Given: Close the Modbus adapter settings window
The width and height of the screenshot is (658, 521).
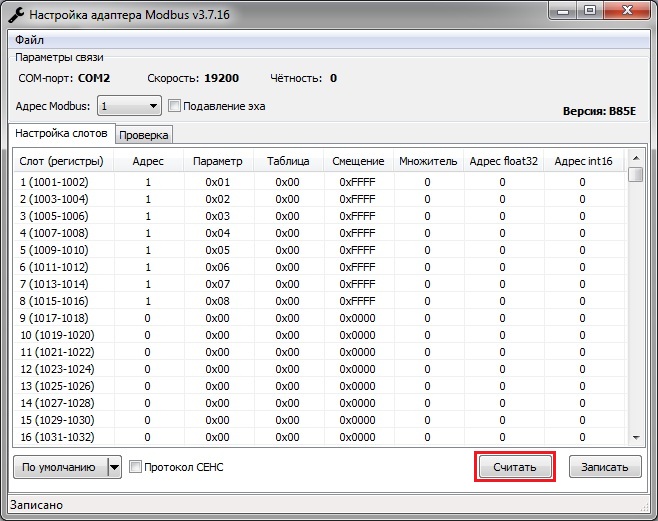Looking at the screenshot, I should tap(627, 10).
